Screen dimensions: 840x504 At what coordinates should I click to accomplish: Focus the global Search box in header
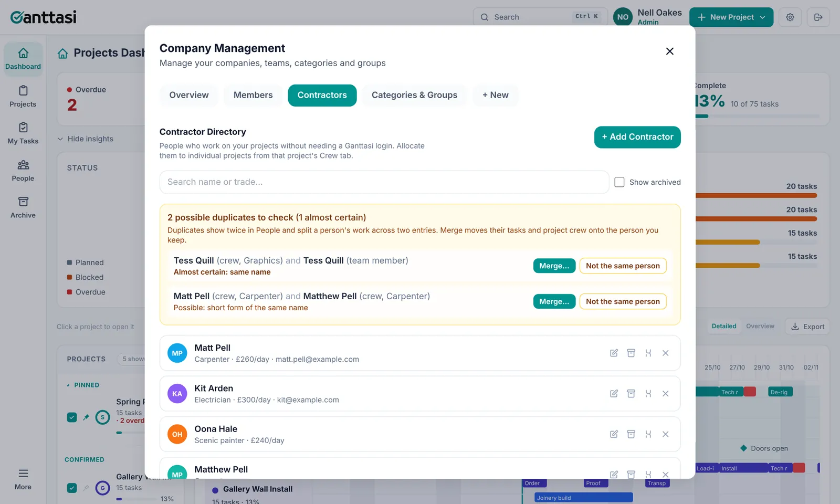click(x=540, y=17)
